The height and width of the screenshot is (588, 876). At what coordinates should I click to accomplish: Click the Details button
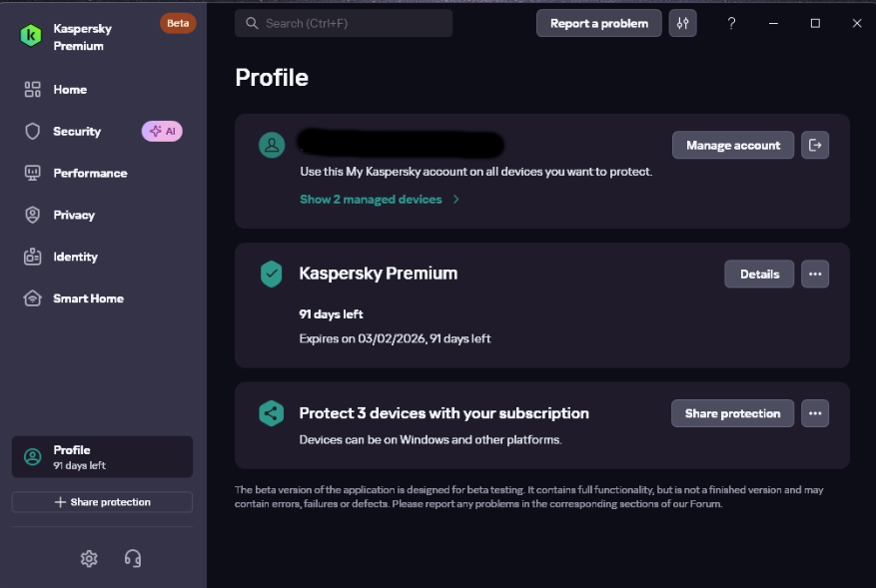759,275
